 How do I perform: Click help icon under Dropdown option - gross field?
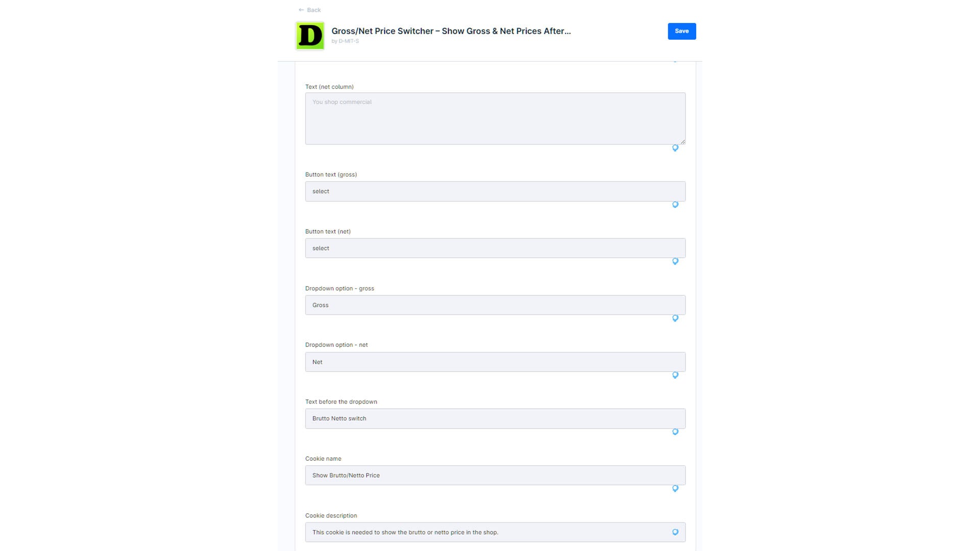pos(675,318)
